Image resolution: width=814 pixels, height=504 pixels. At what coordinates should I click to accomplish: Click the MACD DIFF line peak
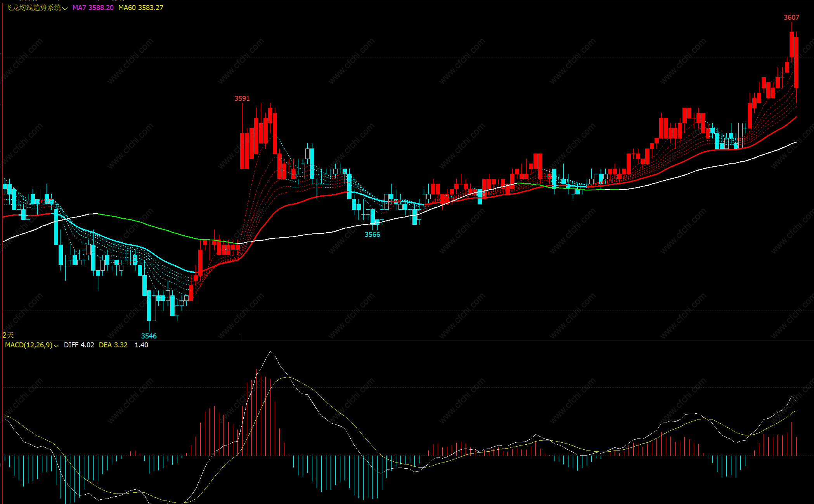coord(270,352)
